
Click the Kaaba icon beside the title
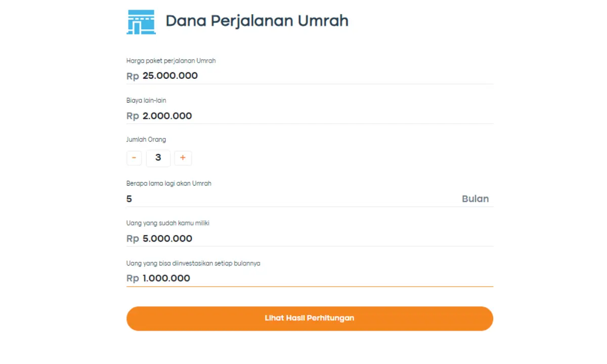[x=141, y=22]
